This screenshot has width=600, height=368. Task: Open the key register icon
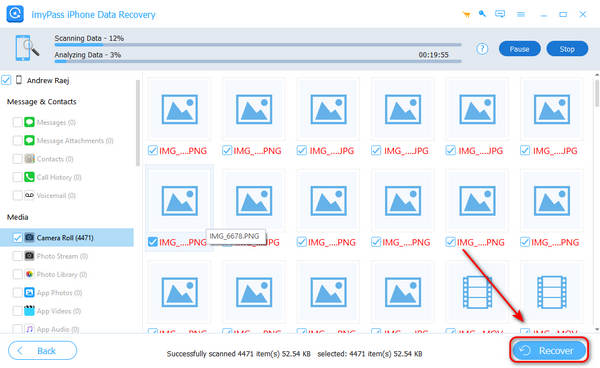coord(483,14)
